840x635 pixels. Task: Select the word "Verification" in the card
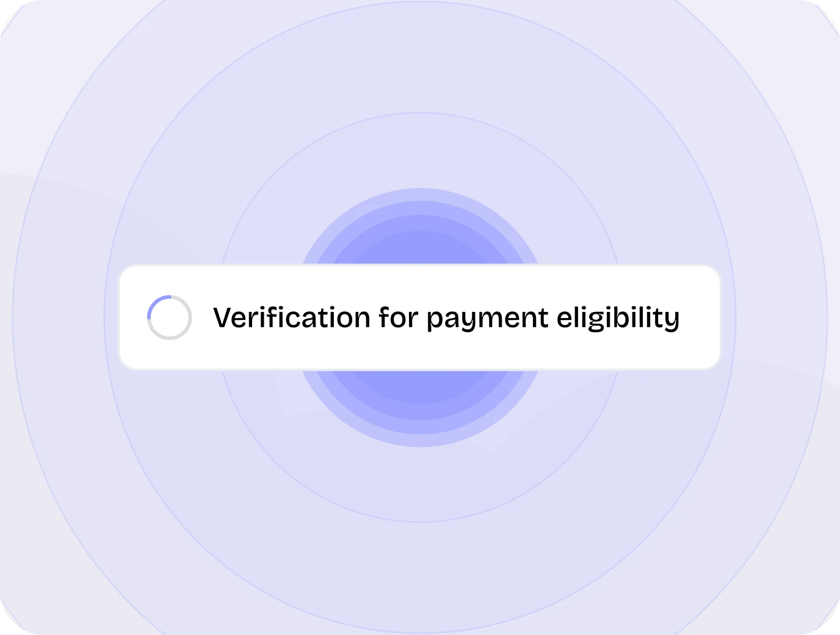291,317
